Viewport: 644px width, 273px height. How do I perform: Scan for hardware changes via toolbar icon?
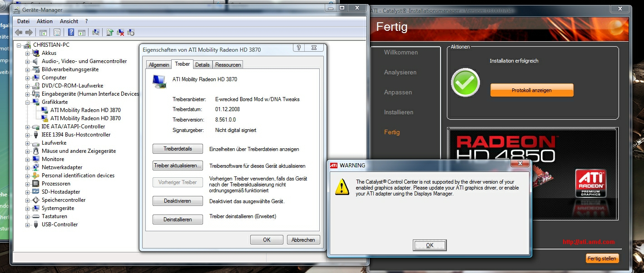pos(96,32)
